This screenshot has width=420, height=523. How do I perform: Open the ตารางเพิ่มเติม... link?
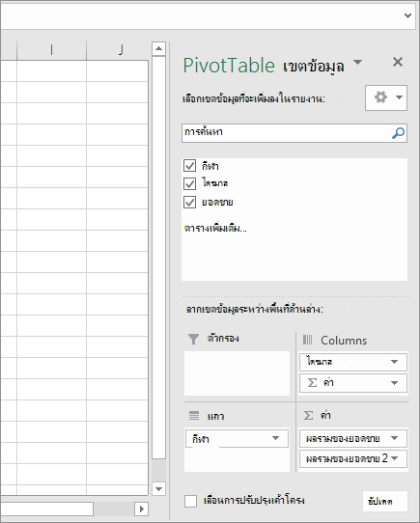[x=215, y=229]
